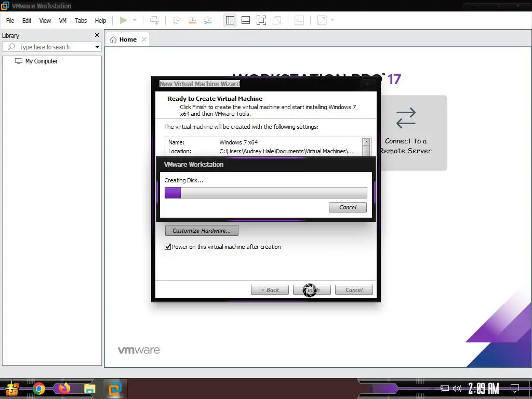This screenshot has width=532, height=399.
Task: Open the File menu
Action: click(x=10, y=21)
